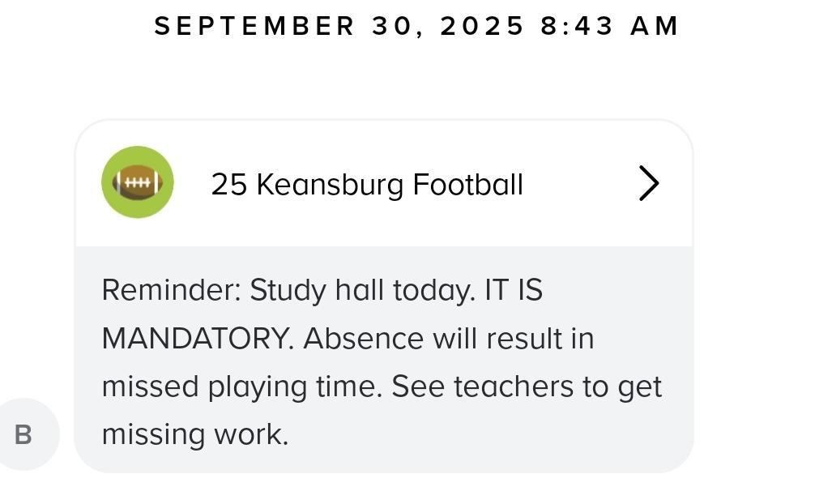Click "Absence will result in" text

click(x=448, y=338)
